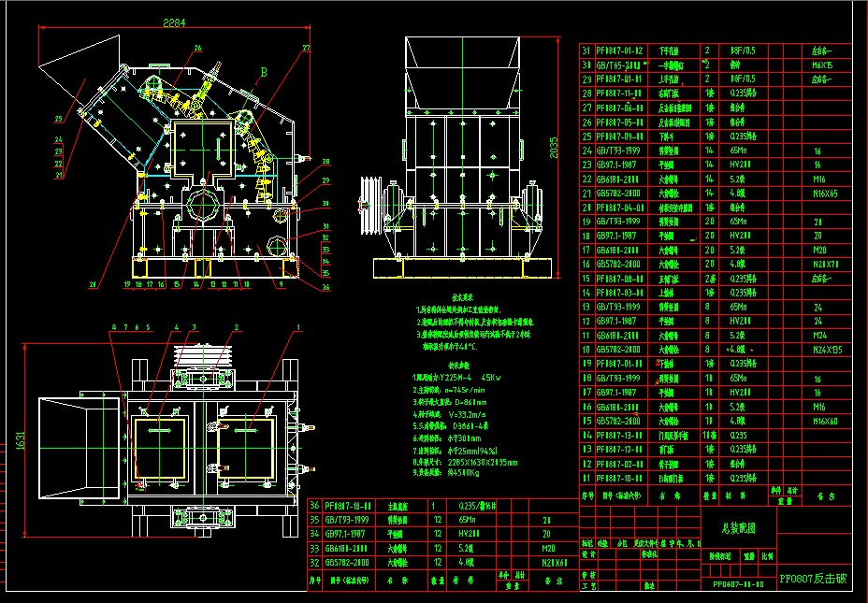Click callout number 25 beside the feed hopper
Screen dimensions: 868x603
(x=59, y=119)
